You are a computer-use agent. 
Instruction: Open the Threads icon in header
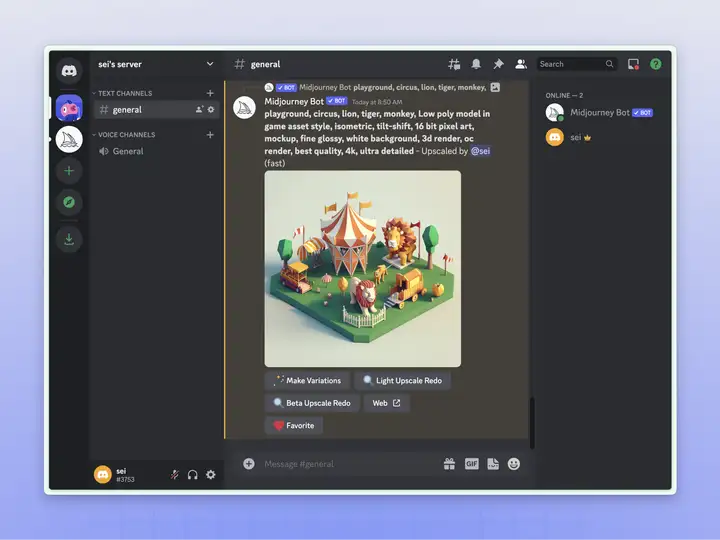pos(454,64)
